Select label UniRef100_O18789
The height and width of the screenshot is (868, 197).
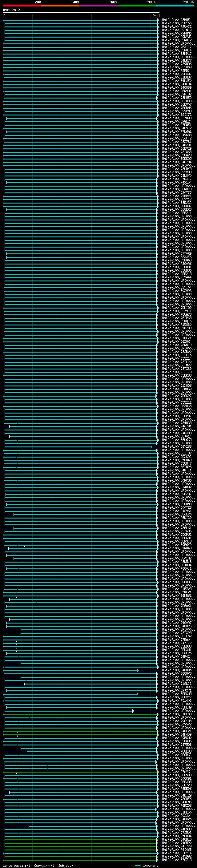[x=176, y=328]
